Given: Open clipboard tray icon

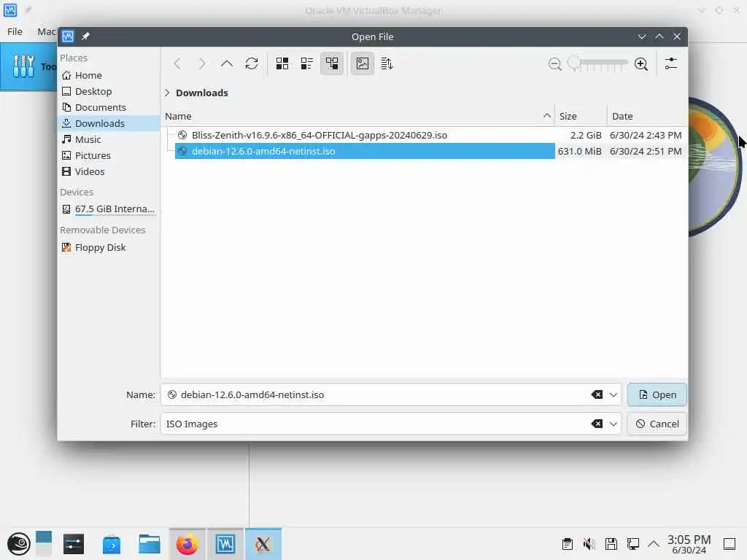Looking at the screenshot, I should tap(568, 544).
